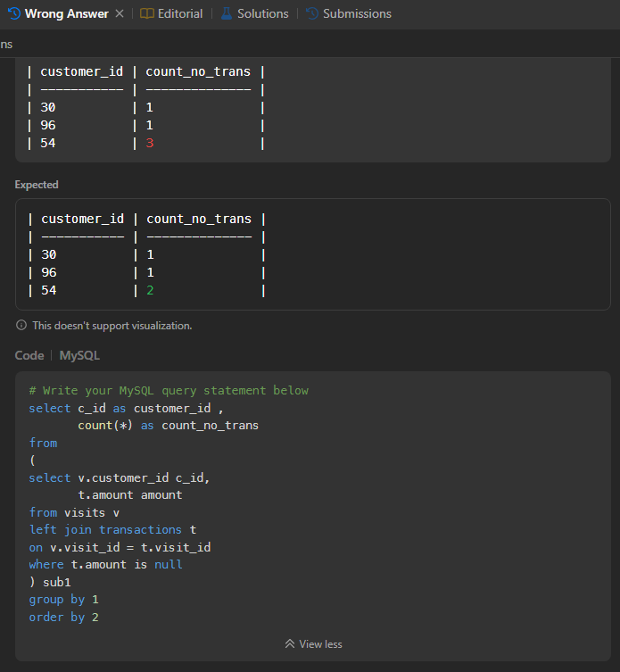Click the ') sub1' code line
The width and height of the screenshot is (620, 672).
point(50,583)
